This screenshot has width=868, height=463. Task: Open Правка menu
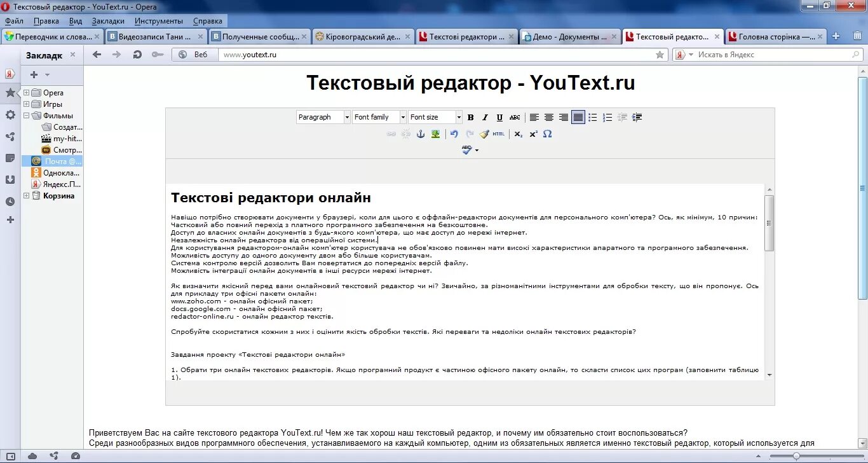pos(46,21)
